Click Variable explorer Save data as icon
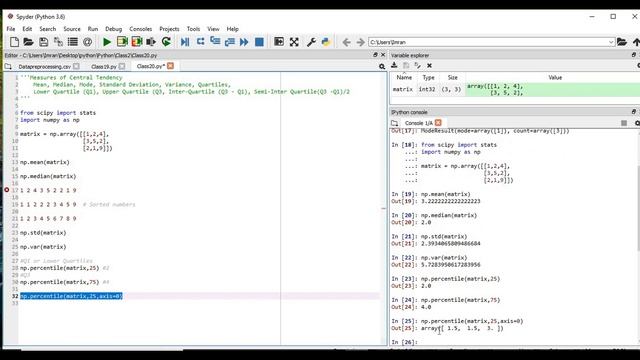 click(417, 65)
